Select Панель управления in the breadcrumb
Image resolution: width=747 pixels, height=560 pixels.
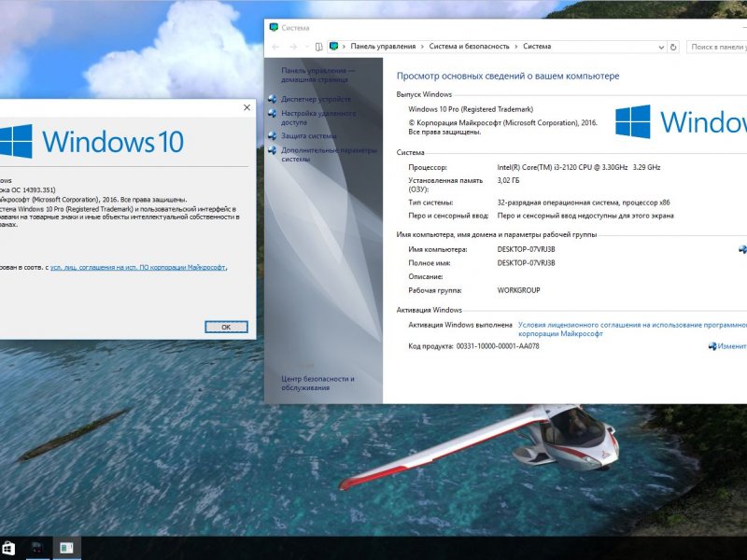pyautogui.click(x=383, y=46)
